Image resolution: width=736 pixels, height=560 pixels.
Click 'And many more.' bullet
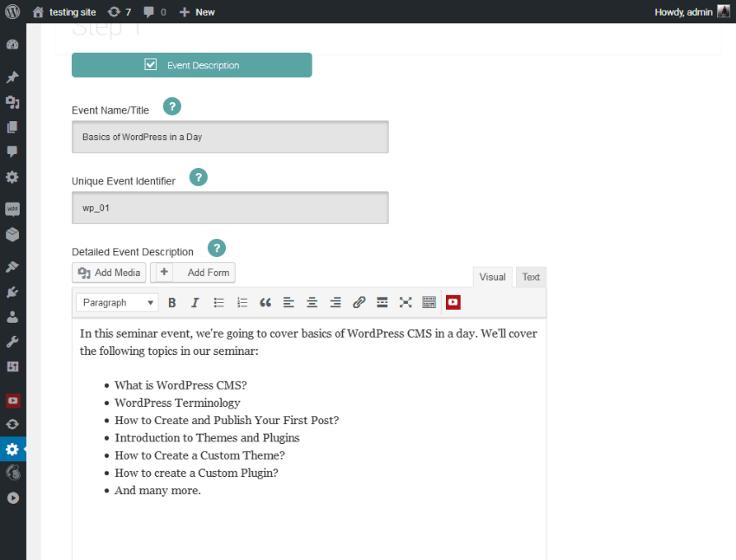pos(158,490)
